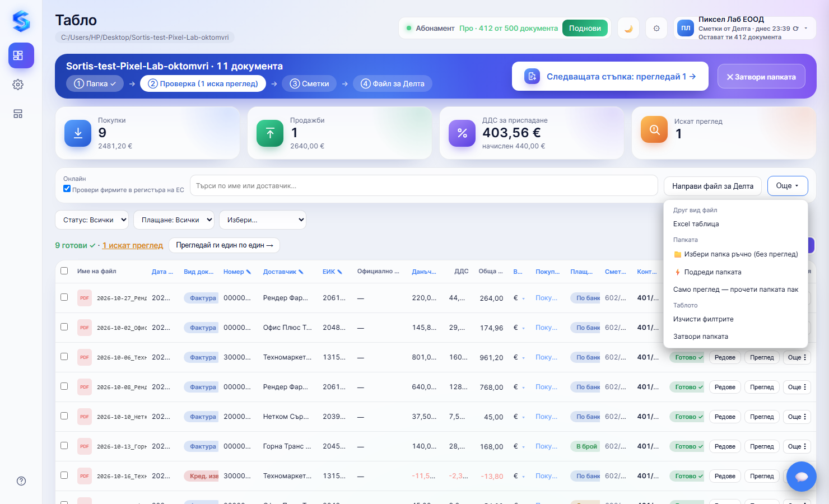This screenshot has width=829, height=504.
Task: Select the 2026-10-10 Нетком row checkbox
Action: [64, 416]
